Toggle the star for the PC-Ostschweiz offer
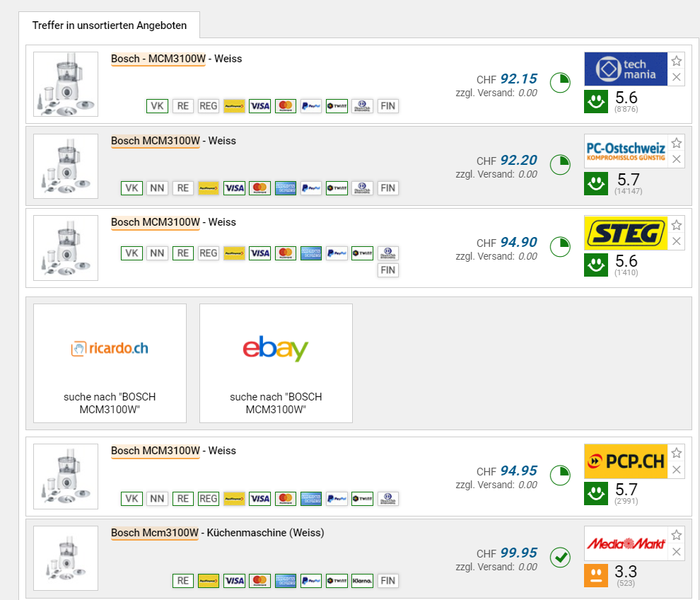 pos(677,142)
